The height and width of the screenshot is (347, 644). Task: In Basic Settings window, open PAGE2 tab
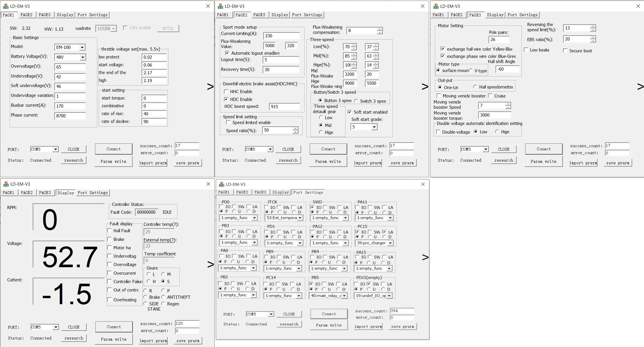click(26, 15)
